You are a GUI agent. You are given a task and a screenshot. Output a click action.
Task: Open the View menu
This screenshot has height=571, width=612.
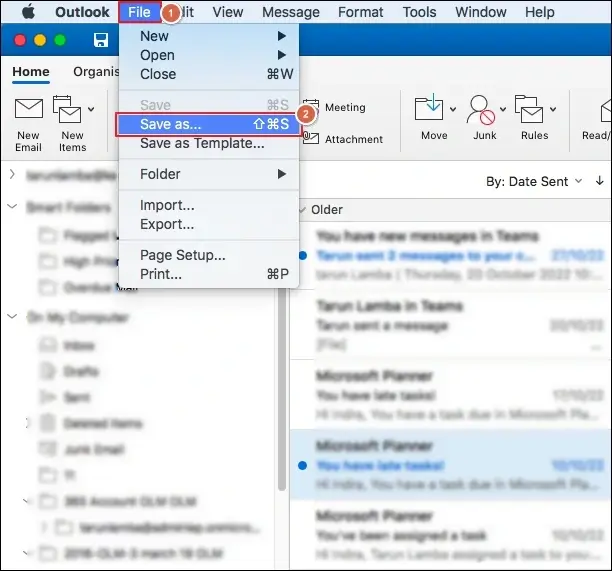point(228,12)
